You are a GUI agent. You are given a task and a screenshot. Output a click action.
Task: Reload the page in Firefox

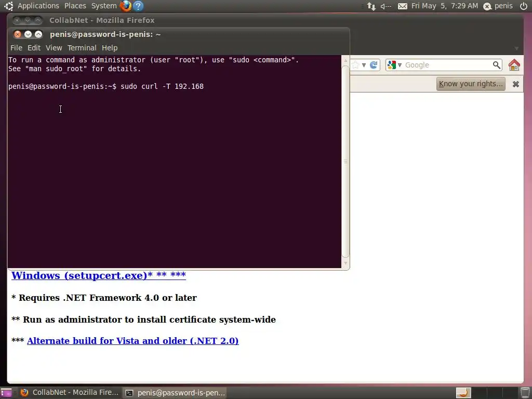(374, 65)
